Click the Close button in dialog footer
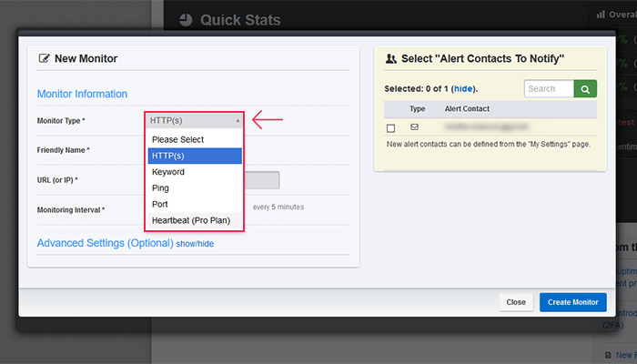The width and height of the screenshot is (637, 364). [516, 302]
